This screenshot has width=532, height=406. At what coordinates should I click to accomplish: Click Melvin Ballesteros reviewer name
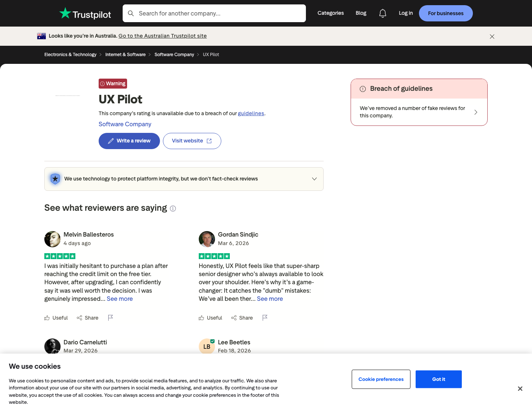[89, 235]
